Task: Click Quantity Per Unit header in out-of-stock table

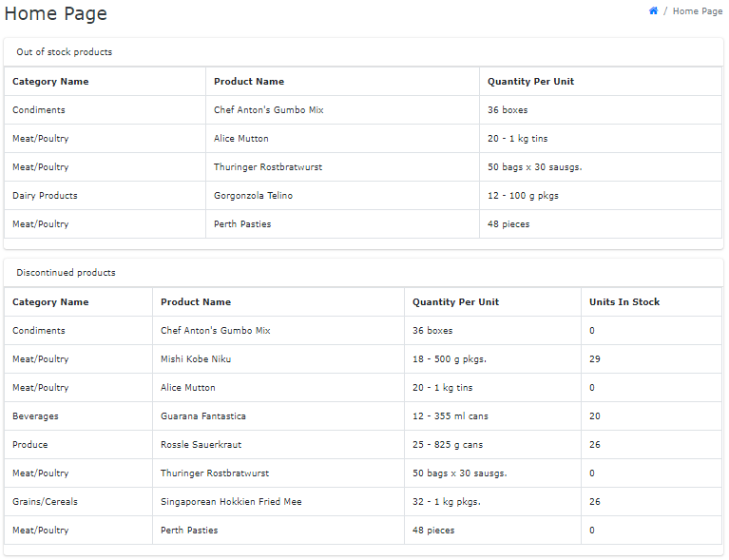Action: tap(530, 82)
